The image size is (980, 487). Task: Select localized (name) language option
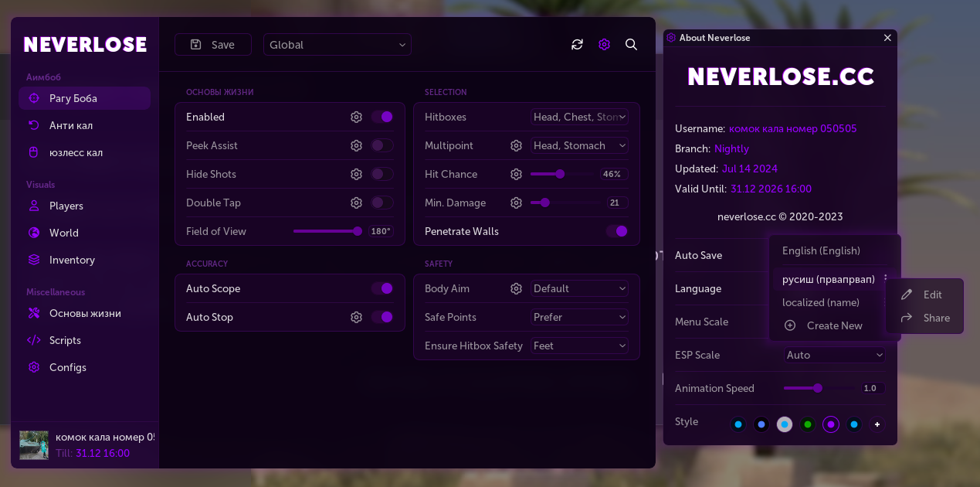pos(821,302)
